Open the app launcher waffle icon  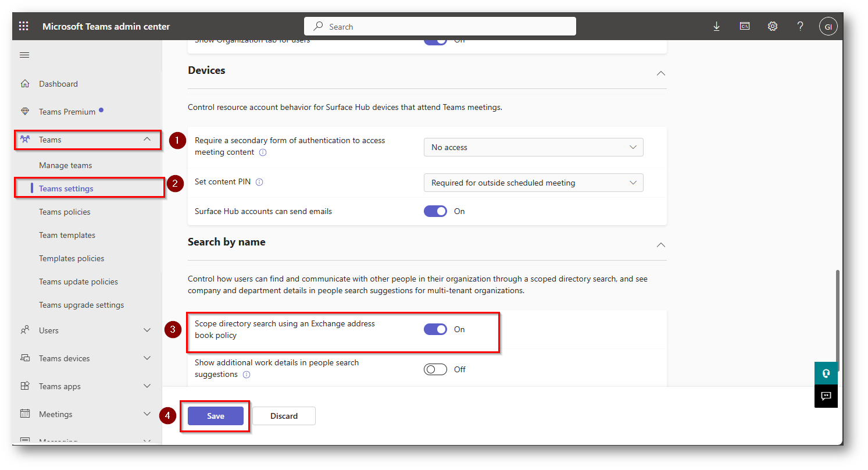coord(24,26)
